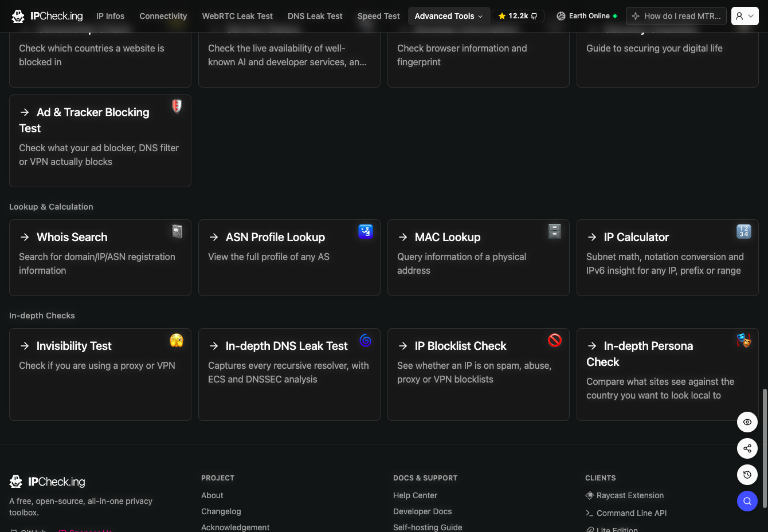This screenshot has height=532, width=768.
Task: Open the Whois Search card title
Action: (72, 237)
